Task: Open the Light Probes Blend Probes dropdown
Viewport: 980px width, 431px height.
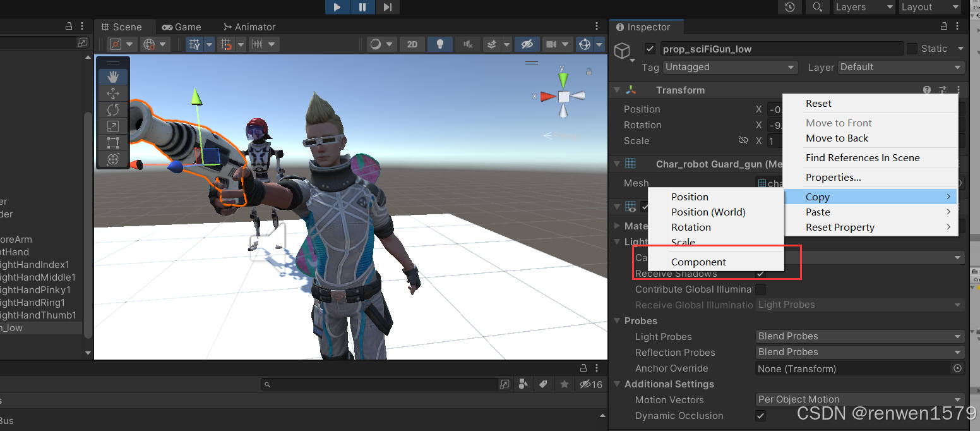Action: [x=861, y=336]
